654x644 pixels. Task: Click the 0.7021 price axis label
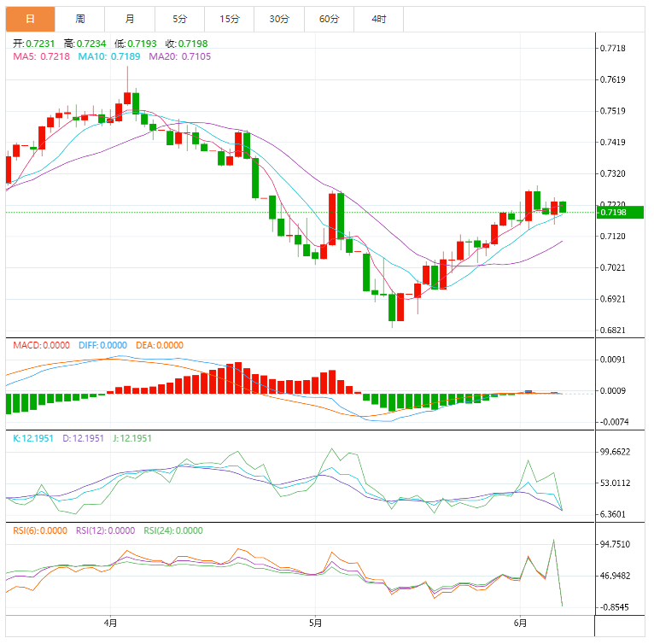612,267
